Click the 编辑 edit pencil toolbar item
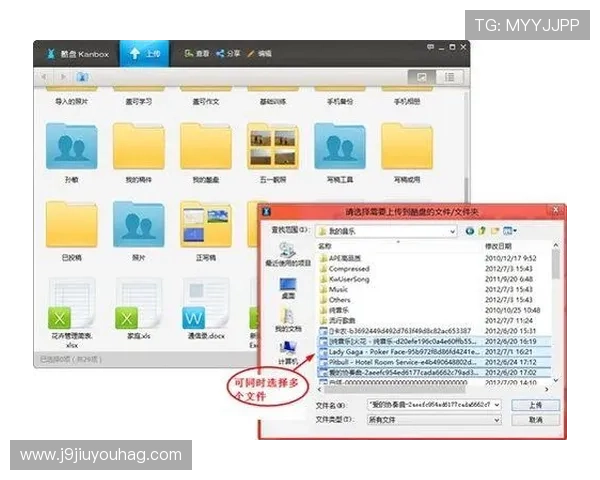 (x=260, y=54)
